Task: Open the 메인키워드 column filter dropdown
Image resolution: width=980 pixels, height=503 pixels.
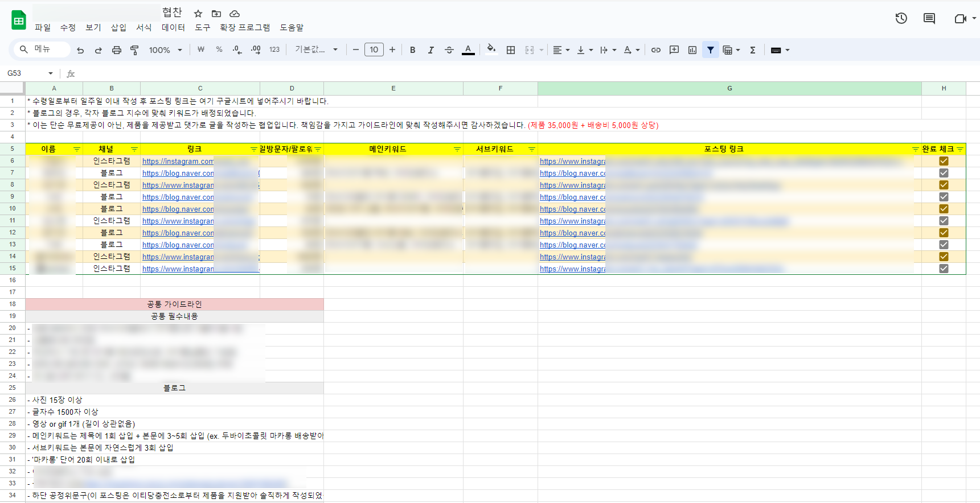Action: [x=457, y=149]
